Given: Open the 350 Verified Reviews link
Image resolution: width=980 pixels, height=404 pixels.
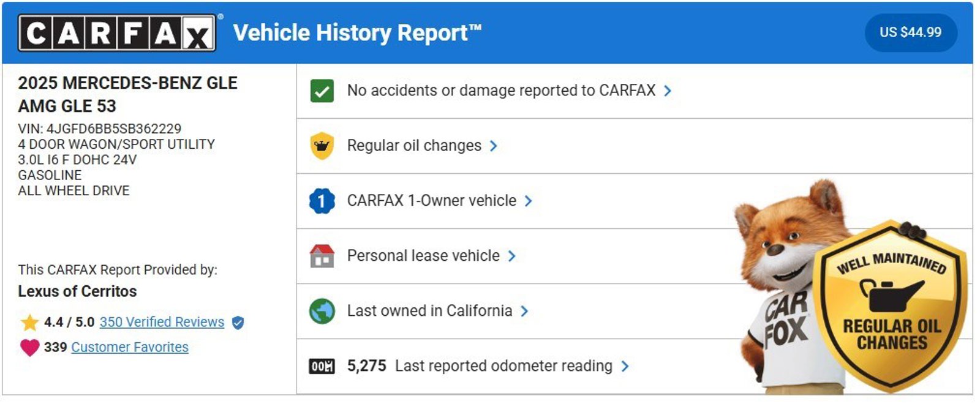Looking at the screenshot, I should tap(162, 322).
